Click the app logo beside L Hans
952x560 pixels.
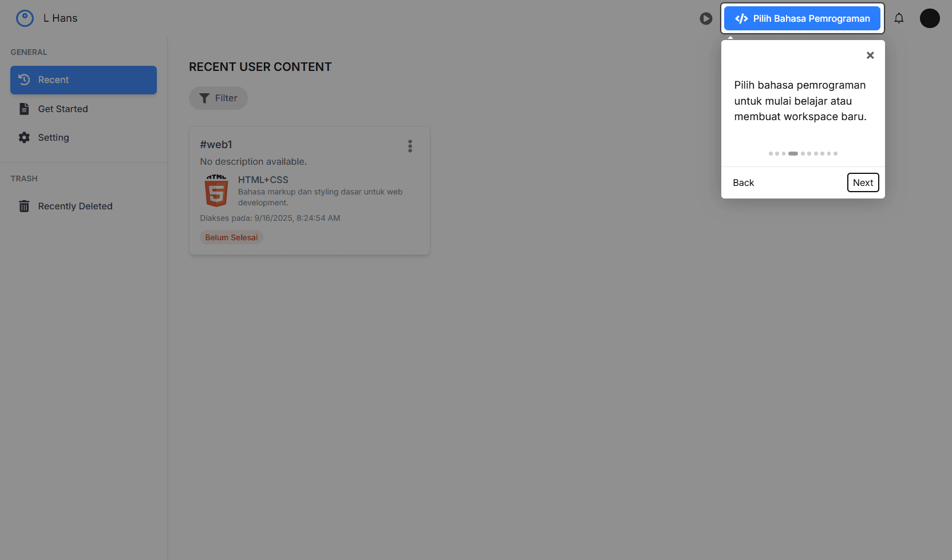[x=25, y=18]
